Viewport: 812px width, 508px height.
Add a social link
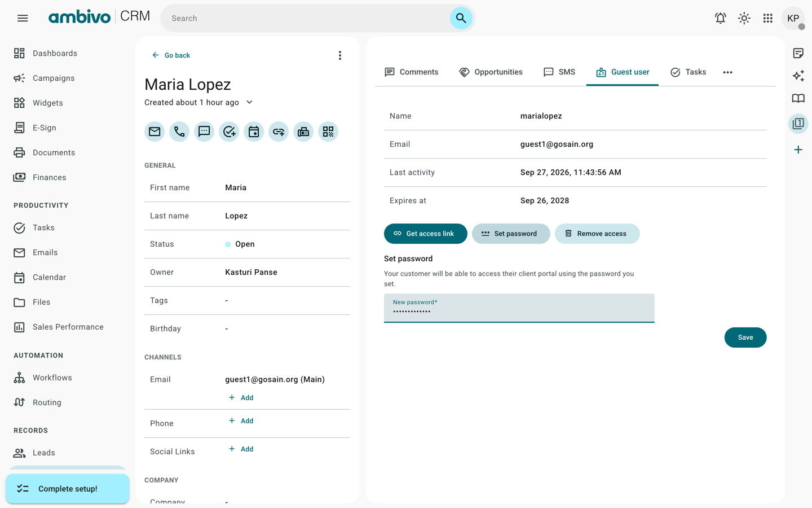[x=241, y=449]
